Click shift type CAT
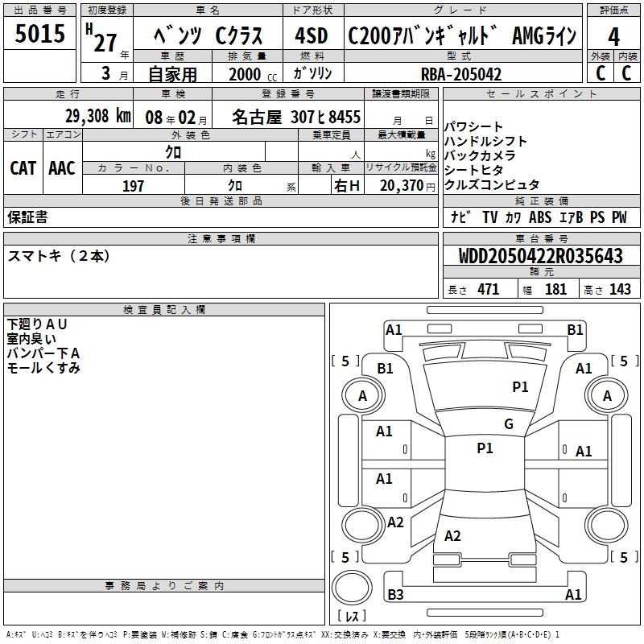The height and width of the screenshot is (644, 644). (x=23, y=168)
